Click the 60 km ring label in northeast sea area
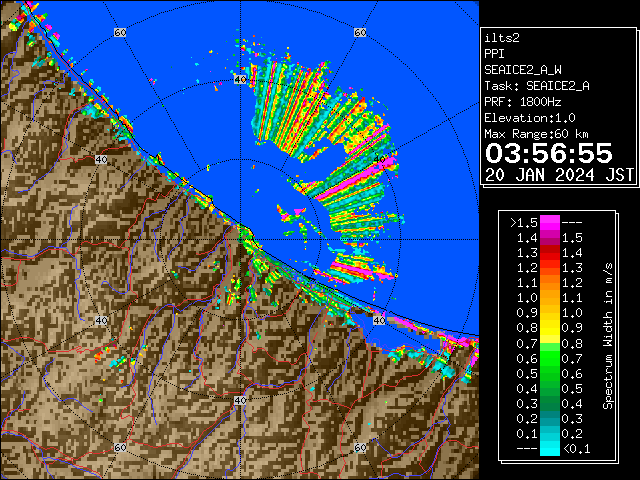 360,32
